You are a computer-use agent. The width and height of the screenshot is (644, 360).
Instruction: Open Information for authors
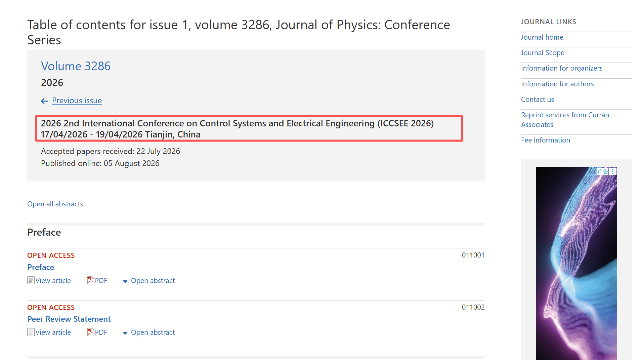(x=557, y=84)
